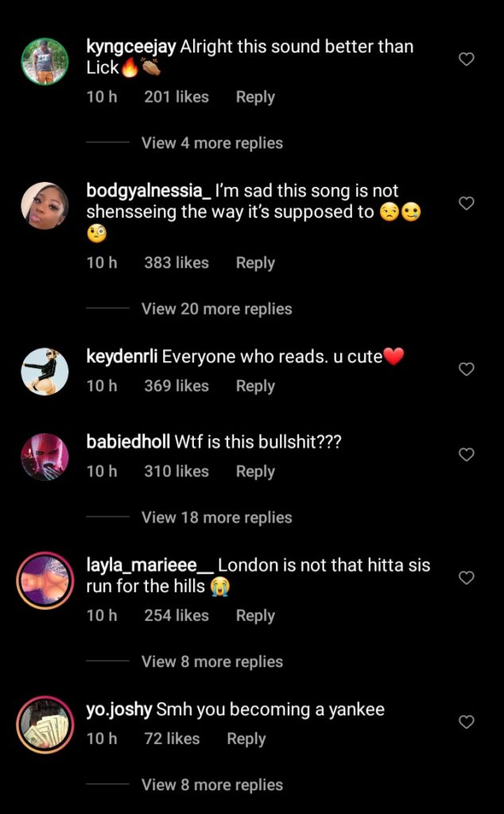This screenshot has height=814, width=504.
Task: Open the yo.joshy username profile
Action: click(118, 710)
